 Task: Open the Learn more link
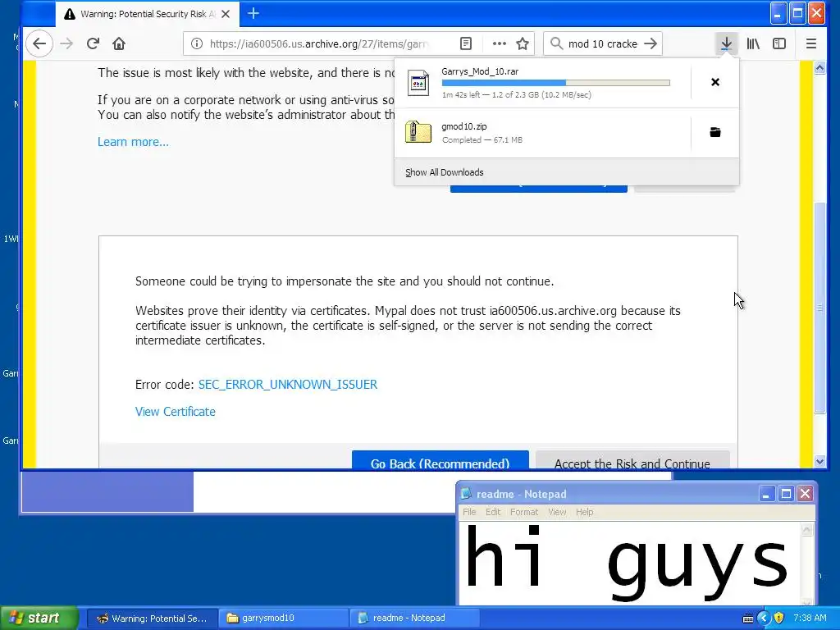133,142
